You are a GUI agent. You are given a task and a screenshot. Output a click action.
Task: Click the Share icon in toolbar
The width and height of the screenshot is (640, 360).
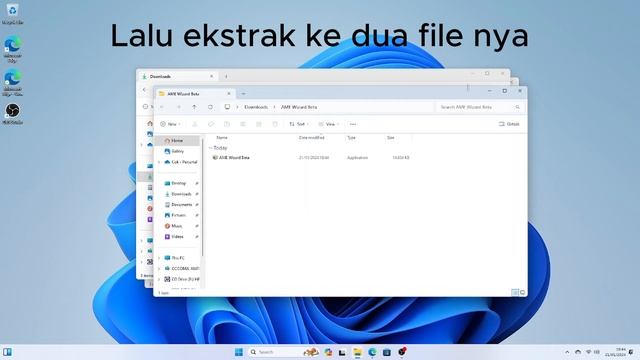coord(258,124)
